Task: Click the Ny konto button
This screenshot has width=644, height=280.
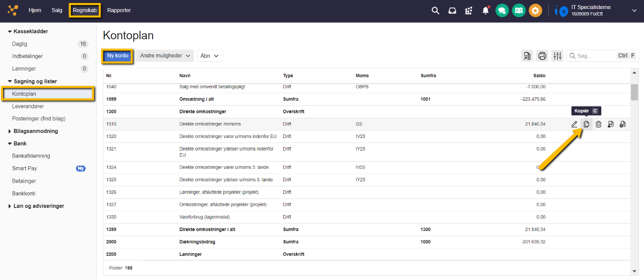Action: 117,56
